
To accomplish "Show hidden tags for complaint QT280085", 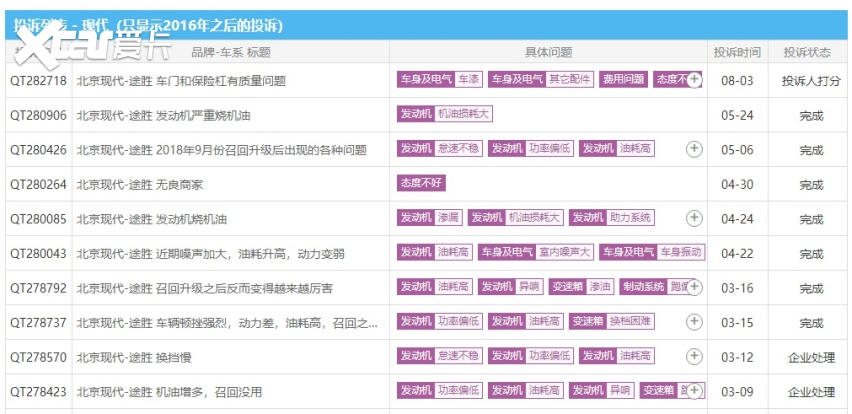I will click(694, 218).
